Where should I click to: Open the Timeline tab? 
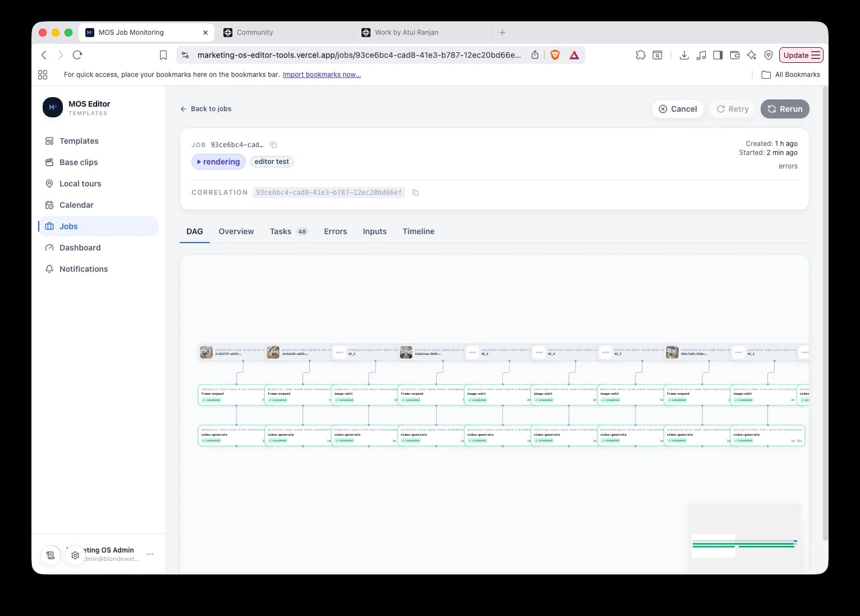click(418, 231)
